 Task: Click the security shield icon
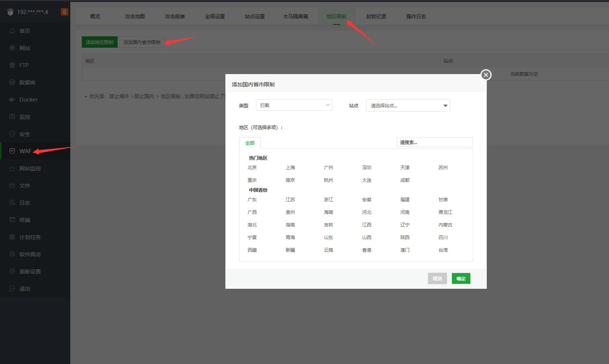point(12,134)
